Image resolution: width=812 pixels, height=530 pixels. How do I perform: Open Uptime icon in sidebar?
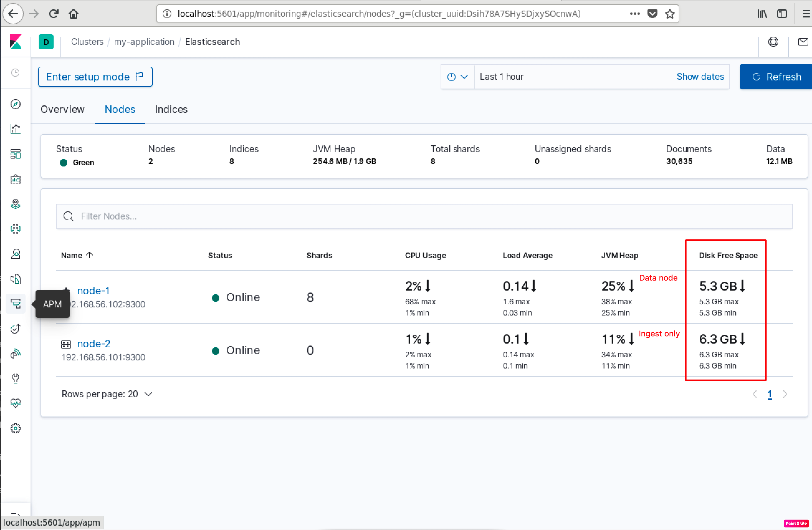point(15,329)
